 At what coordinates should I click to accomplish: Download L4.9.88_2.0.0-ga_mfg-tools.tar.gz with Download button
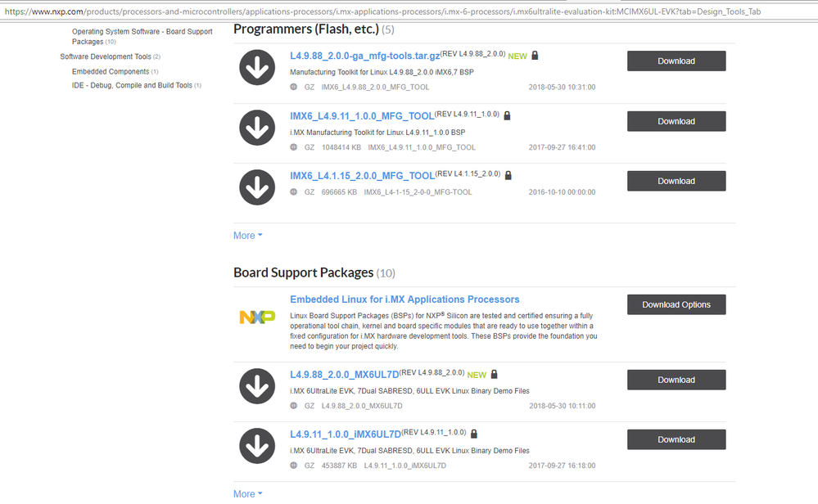coord(676,61)
